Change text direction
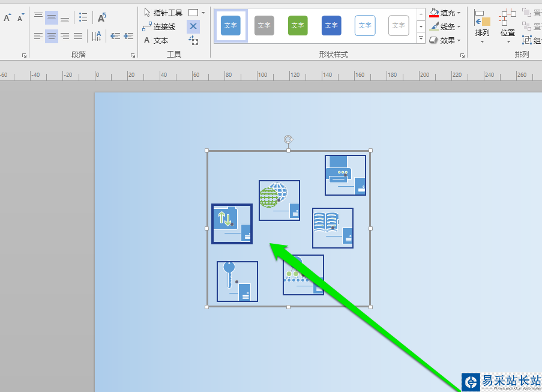542x392 pixels. click(x=97, y=36)
